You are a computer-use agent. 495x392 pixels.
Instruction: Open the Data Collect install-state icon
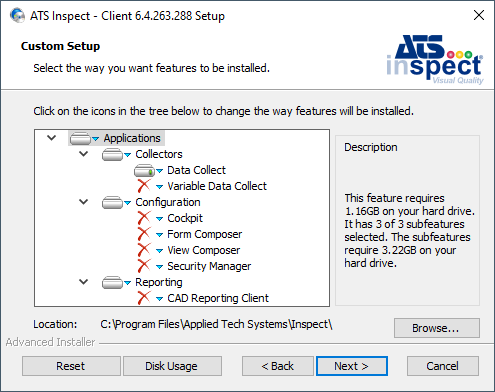coord(144,170)
